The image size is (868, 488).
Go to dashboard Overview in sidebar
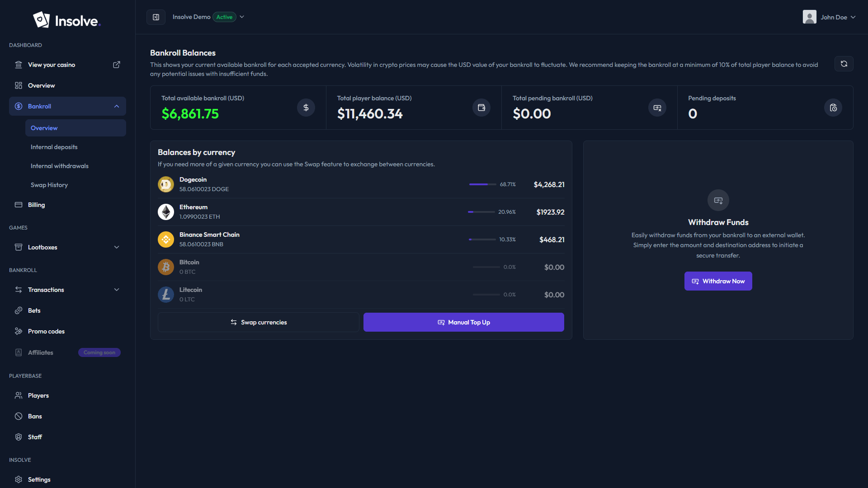point(67,85)
